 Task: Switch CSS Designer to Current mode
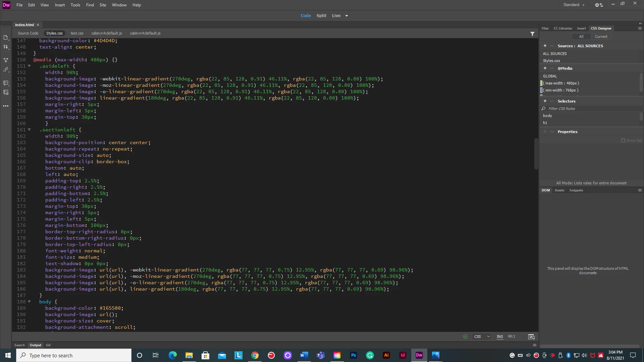tap(601, 37)
